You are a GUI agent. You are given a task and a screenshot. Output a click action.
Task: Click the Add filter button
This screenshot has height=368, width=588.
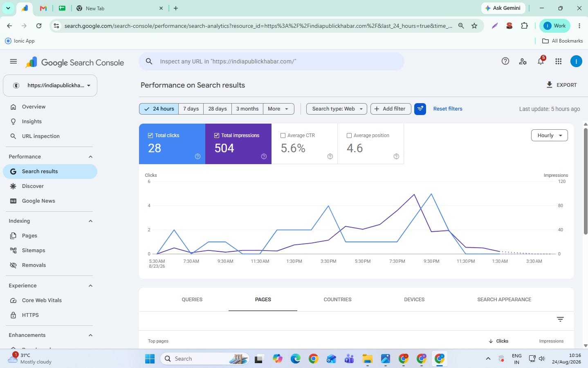(391, 109)
